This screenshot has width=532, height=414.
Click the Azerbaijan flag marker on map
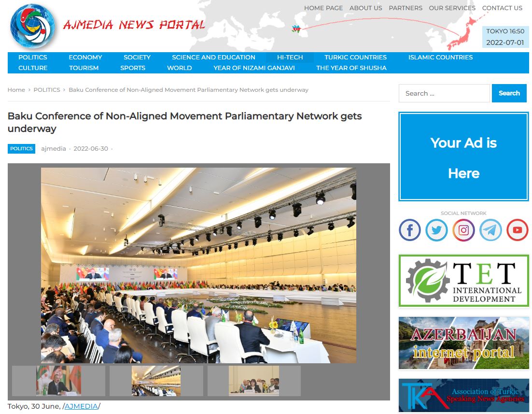[296, 29]
